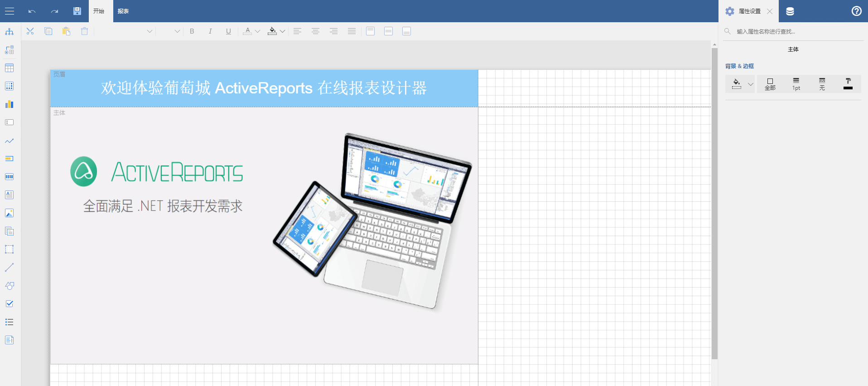Open help with question mark icon
The width and height of the screenshot is (868, 386).
click(857, 11)
